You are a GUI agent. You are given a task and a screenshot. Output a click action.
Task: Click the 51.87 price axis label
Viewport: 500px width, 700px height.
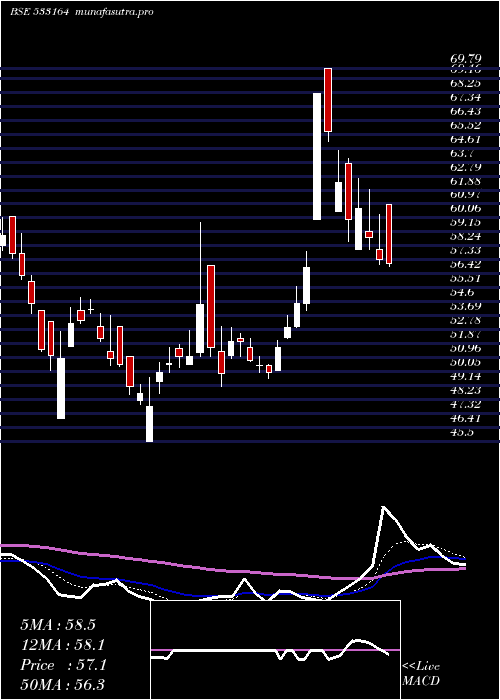pos(465,334)
